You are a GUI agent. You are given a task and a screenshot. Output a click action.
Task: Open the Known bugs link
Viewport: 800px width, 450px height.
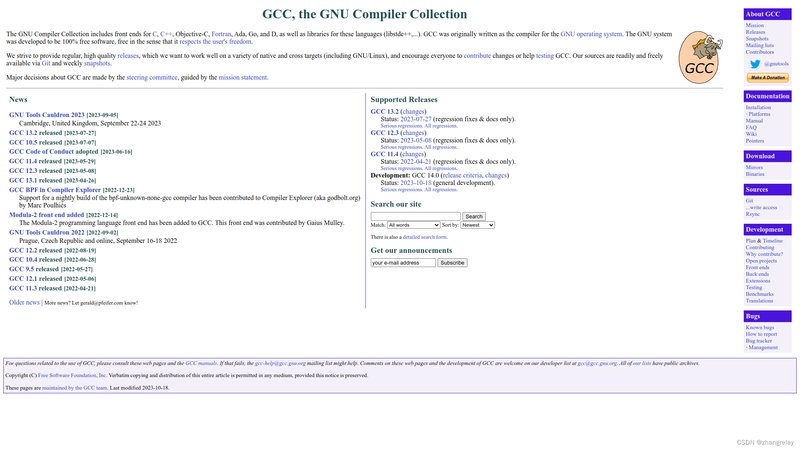pyautogui.click(x=760, y=328)
